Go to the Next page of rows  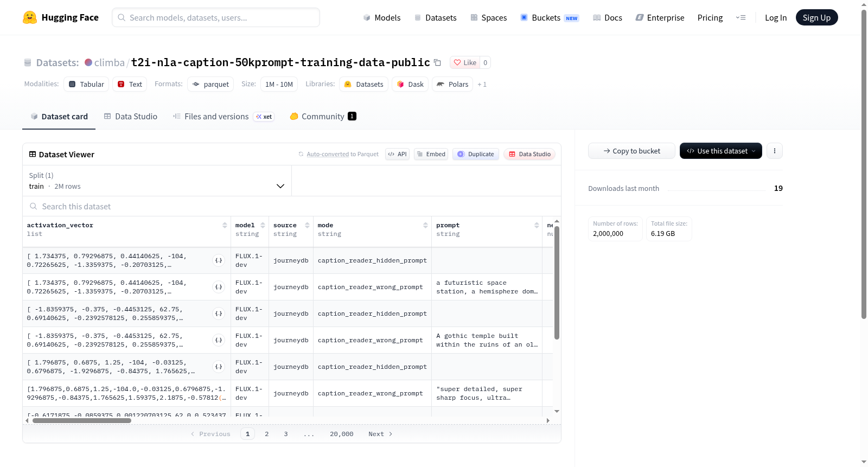(380, 434)
